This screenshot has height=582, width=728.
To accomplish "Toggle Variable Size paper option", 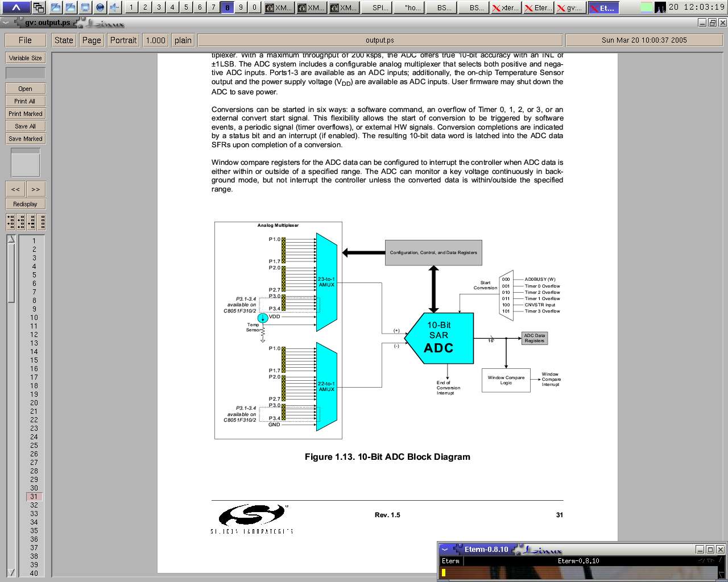I will (26, 58).
